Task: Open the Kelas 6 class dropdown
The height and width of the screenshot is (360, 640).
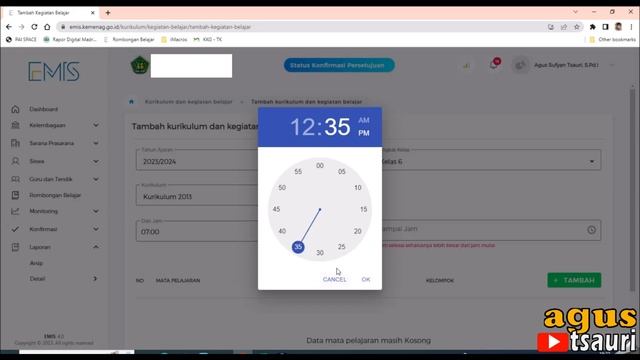Action: click(491, 160)
